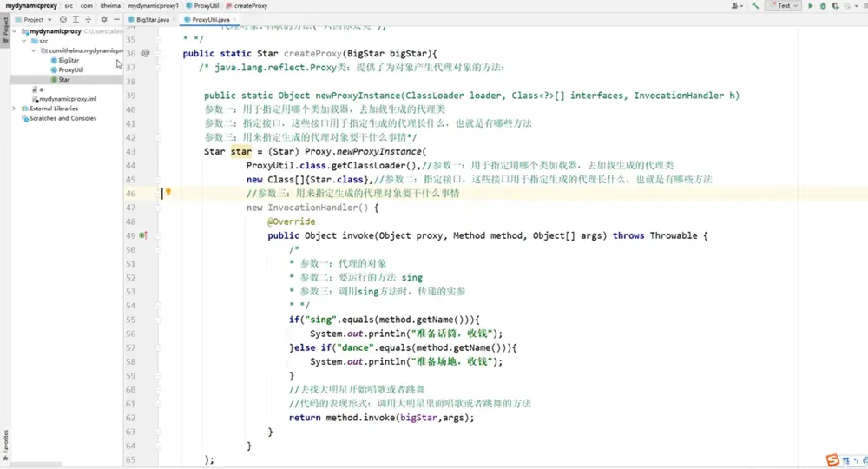This screenshot has width=868, height=469.
Task: Click the Collapse All icon in the Project panel
Action: pos(88,19)
